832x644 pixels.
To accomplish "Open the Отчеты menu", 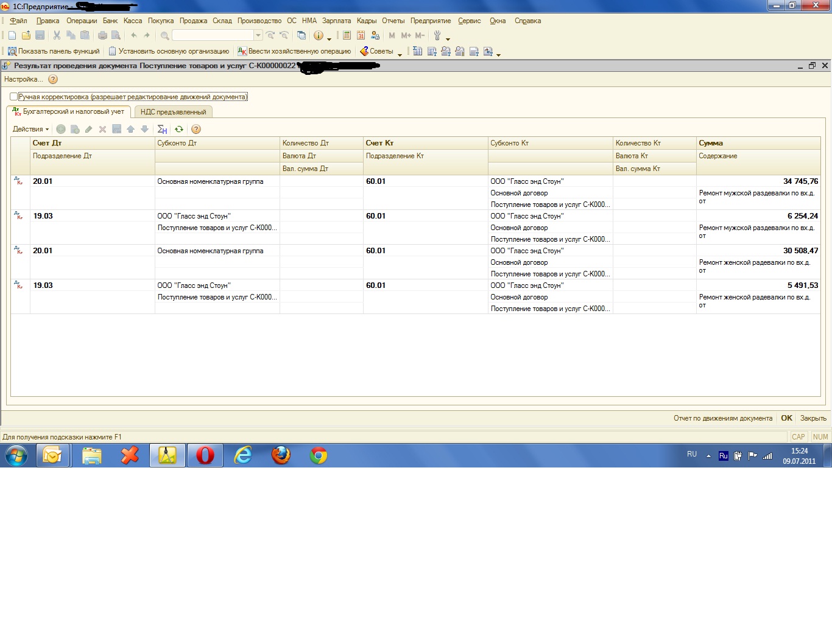I will click(x=393, y=21).
